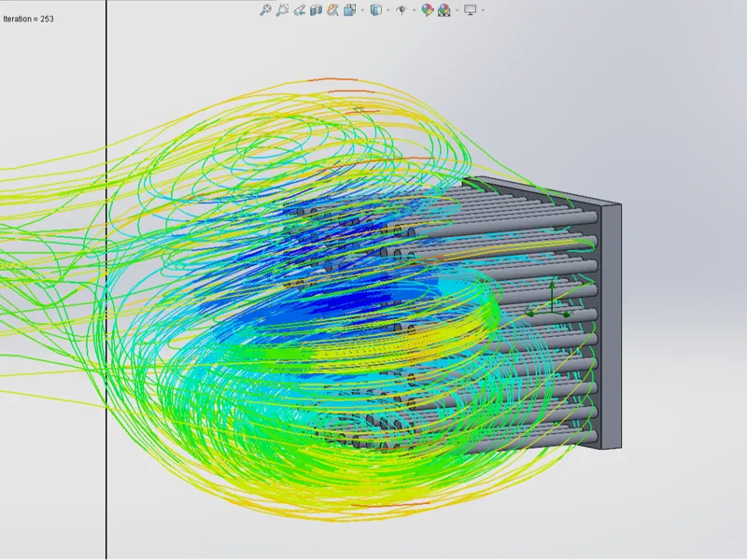The width and height of the screenshot is (747, 560).
Task: Click the Edit Appearance icon
Action: tap(428, 10)
